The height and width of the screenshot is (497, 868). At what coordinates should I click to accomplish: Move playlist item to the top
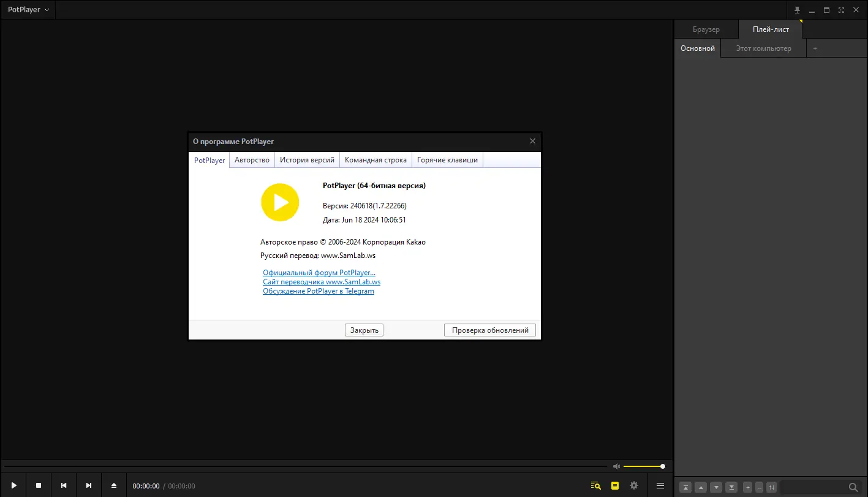point(686,487)
